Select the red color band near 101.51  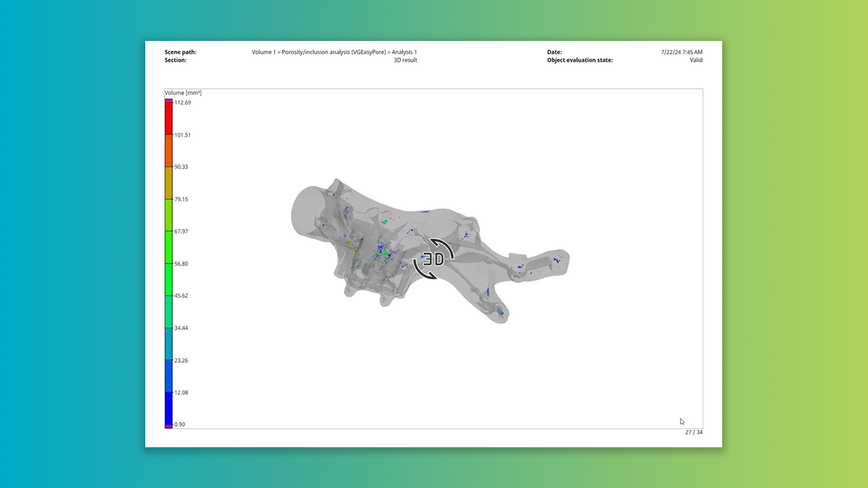tap(169, 119)
